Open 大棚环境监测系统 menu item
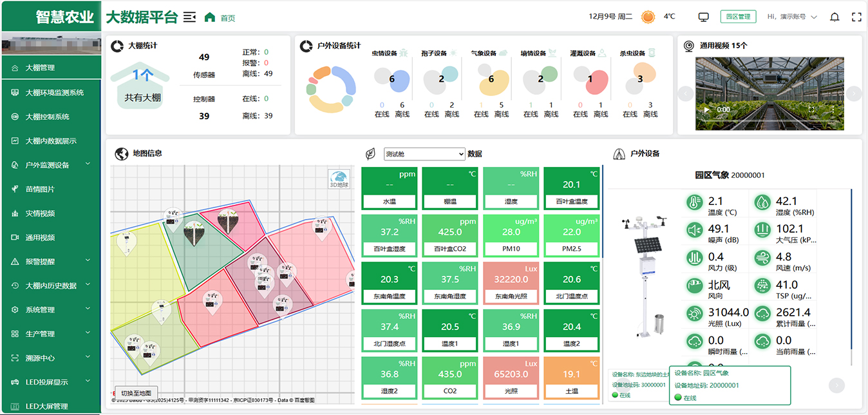The width and height of the screenshot is (868, 415). (54, 93)
